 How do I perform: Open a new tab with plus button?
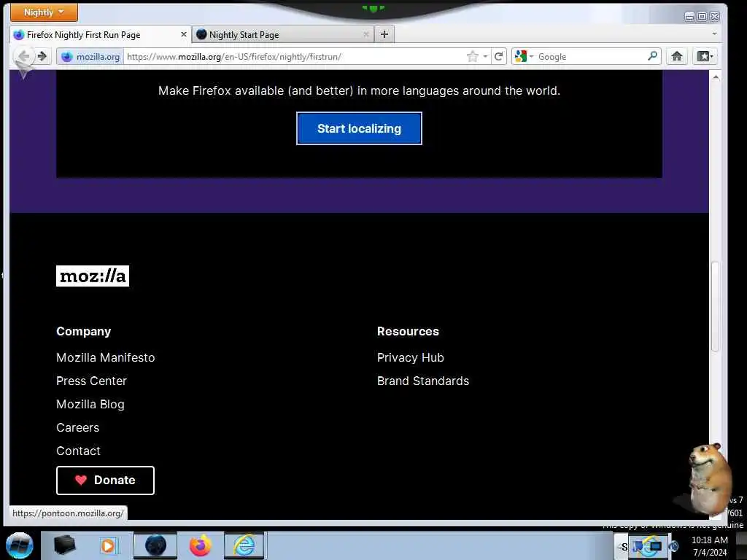click(x=384, y=34)
